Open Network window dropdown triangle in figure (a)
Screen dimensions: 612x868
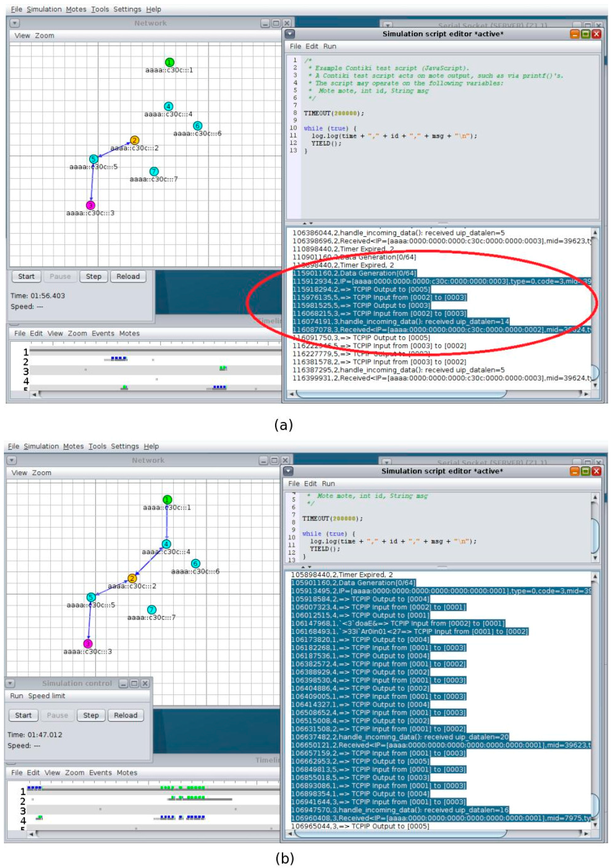pyautogui.click(x=15, y=23)
